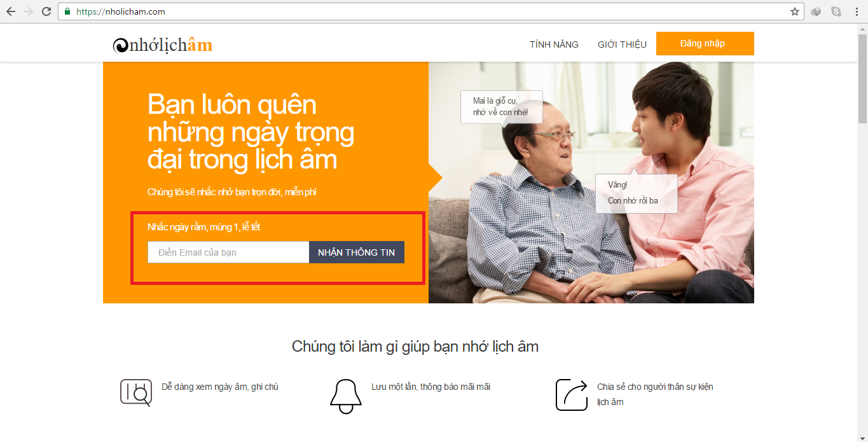Click the bell notification feature icon
Viewport: 868px width, 442px height.
point(346,396)
